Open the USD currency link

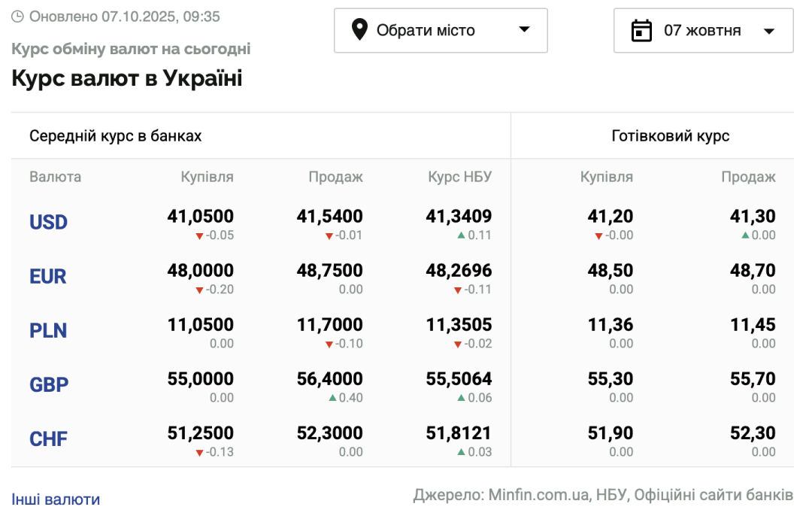49,223
